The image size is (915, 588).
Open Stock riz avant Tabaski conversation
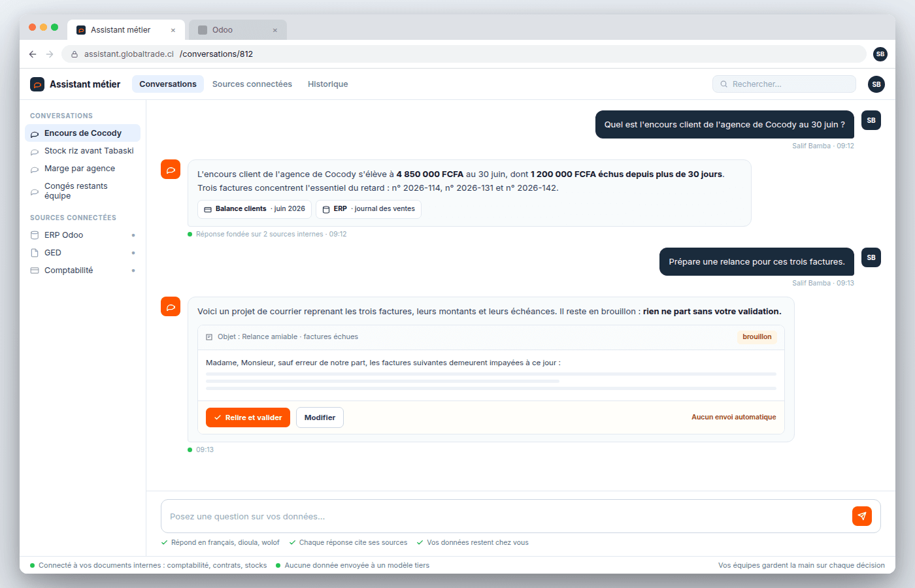(82, 151)
